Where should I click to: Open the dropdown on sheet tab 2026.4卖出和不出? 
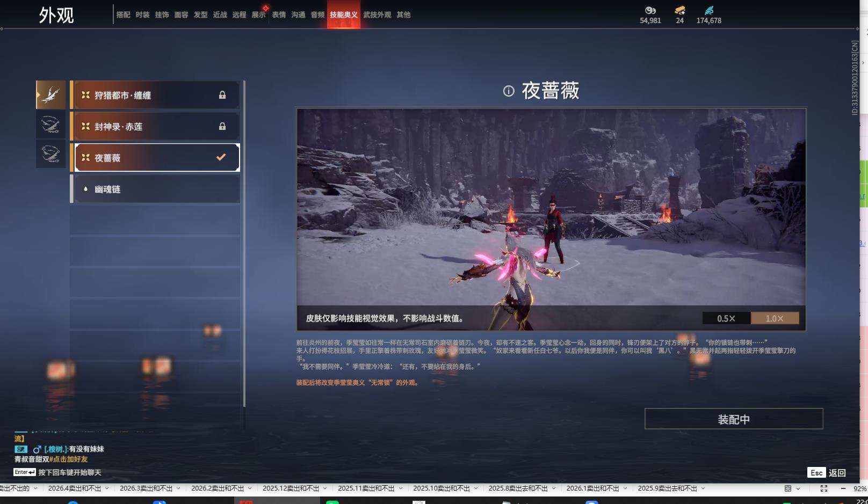tap(107, 488)
